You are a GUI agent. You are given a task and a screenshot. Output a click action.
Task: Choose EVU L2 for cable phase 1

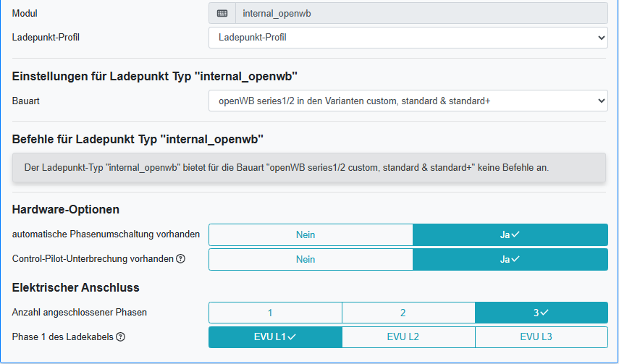[x=408, y=337]
